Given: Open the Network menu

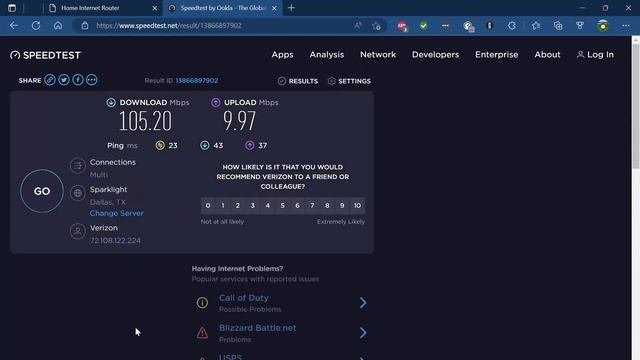Looking at the screenshot, I should (x=378, y=55).
